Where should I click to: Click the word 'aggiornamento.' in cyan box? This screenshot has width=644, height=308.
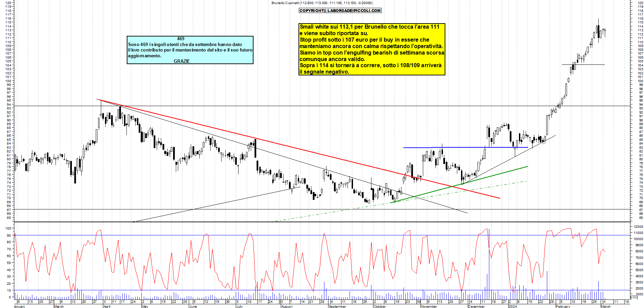tap(144, 56)
